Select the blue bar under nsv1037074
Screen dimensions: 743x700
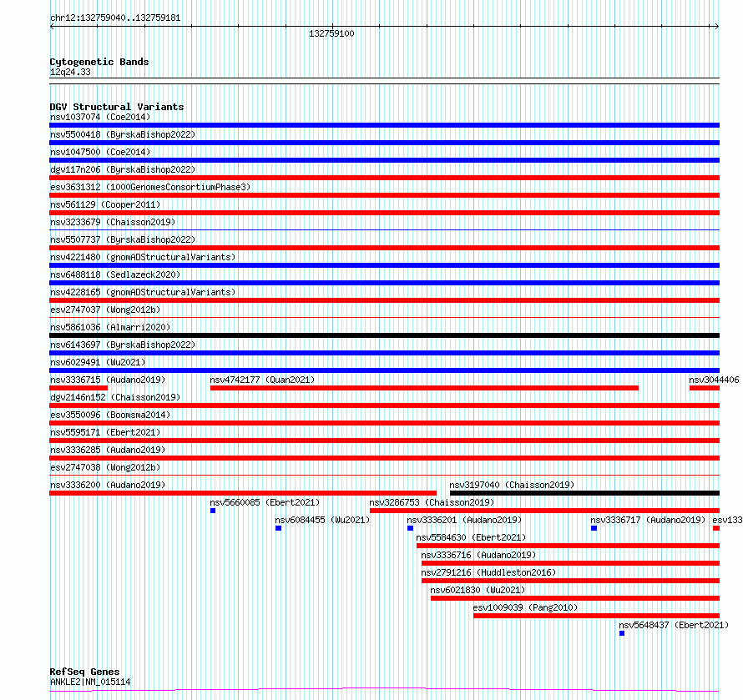384,125
